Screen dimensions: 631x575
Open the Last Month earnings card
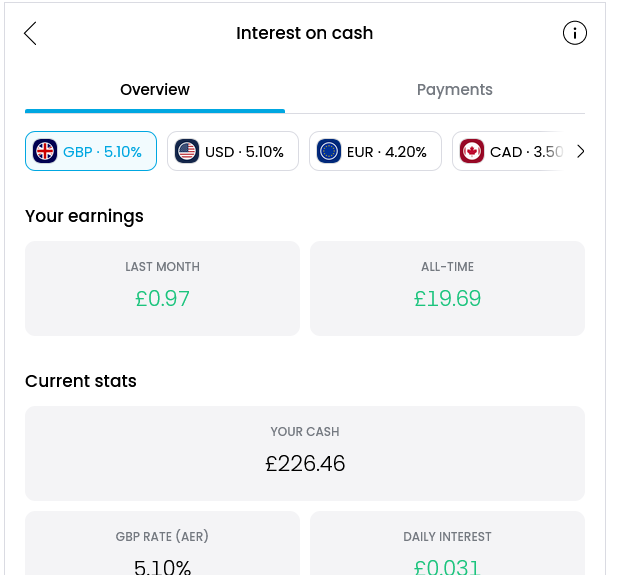[x=163, y=289]
